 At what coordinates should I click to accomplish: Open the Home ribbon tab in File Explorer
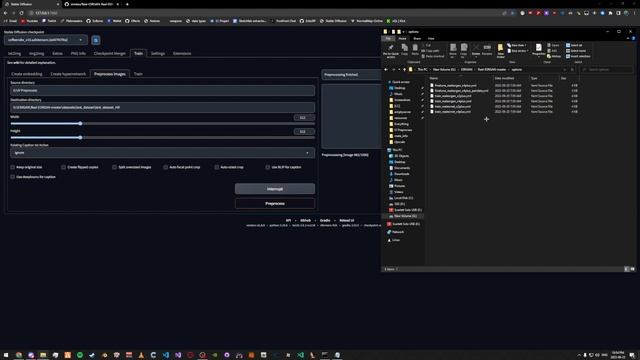[x=402, y=38]
